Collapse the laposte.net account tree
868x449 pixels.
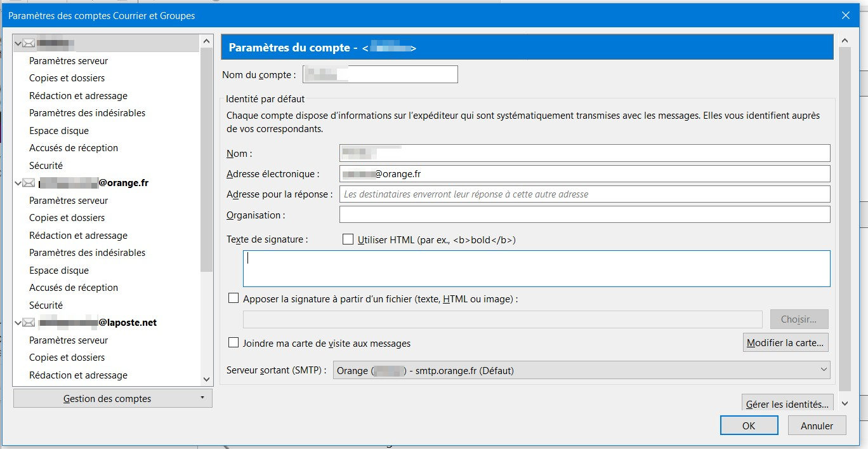coord(18,323)
